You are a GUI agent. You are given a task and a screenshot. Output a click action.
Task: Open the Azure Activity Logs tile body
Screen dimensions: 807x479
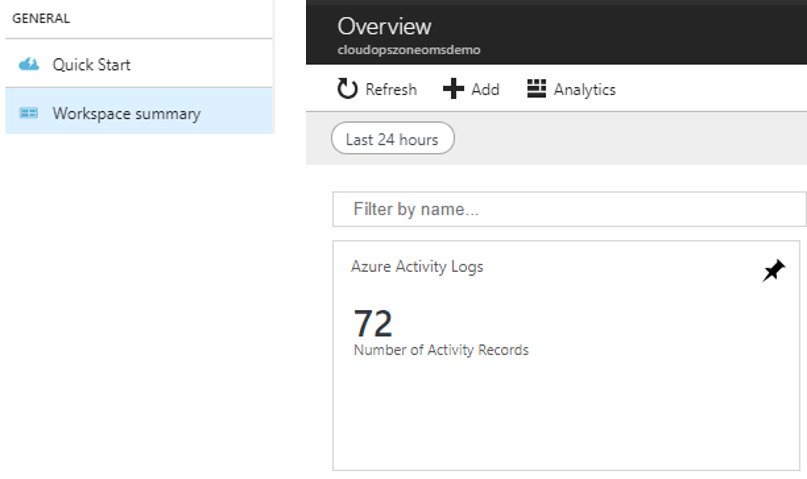point(566,356)
